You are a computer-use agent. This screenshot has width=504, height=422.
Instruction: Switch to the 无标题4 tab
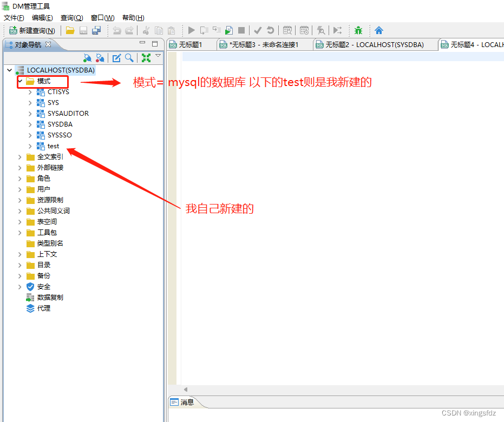point(472,45)
